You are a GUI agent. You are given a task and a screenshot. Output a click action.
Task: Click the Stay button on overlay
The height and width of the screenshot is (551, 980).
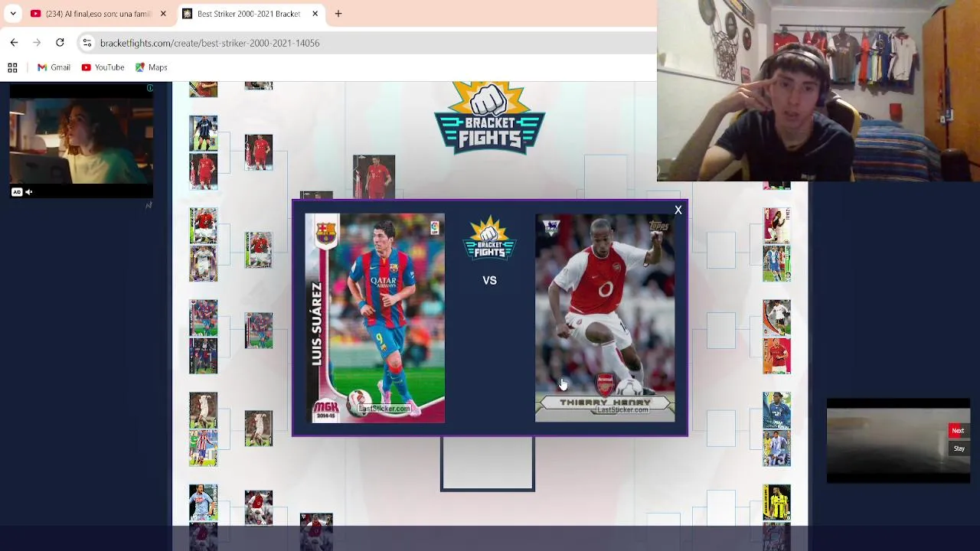(959, 448)
